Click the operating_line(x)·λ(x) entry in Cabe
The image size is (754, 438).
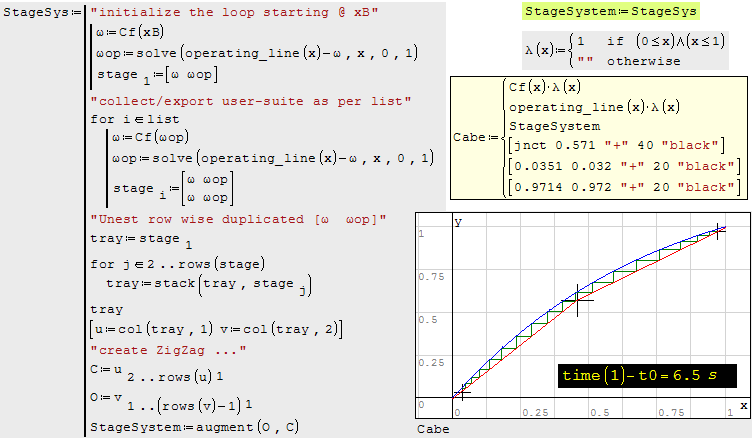pyautogui.click(x=574, y=107)
